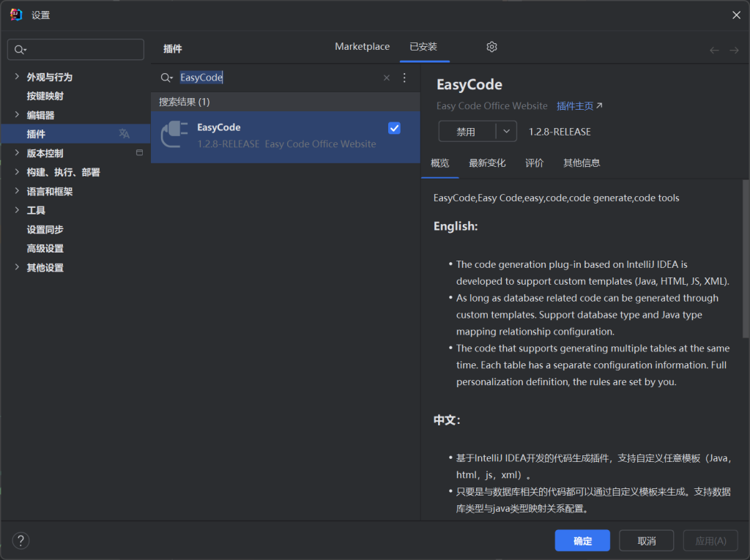Switch to the Marketplace tab
The image size is (750, 560).
[x=362, y=46]
